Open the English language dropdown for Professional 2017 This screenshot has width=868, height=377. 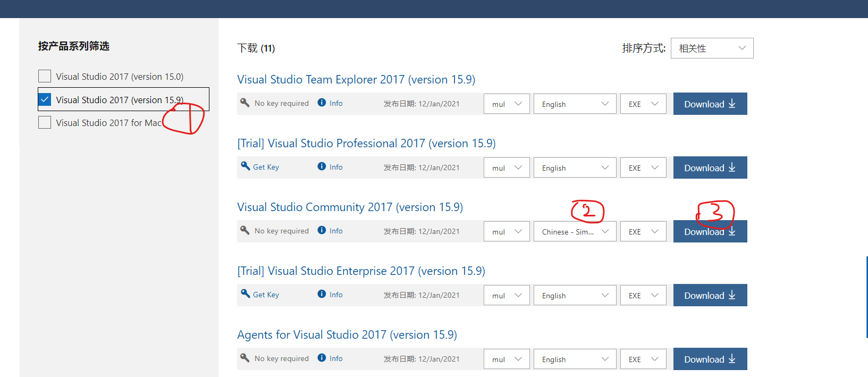[575, 167]
